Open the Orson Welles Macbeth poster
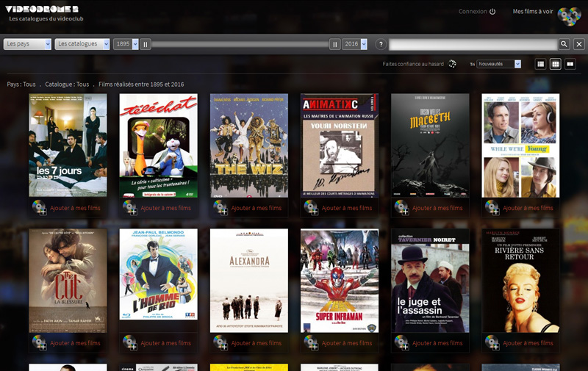 pos(430,145)
